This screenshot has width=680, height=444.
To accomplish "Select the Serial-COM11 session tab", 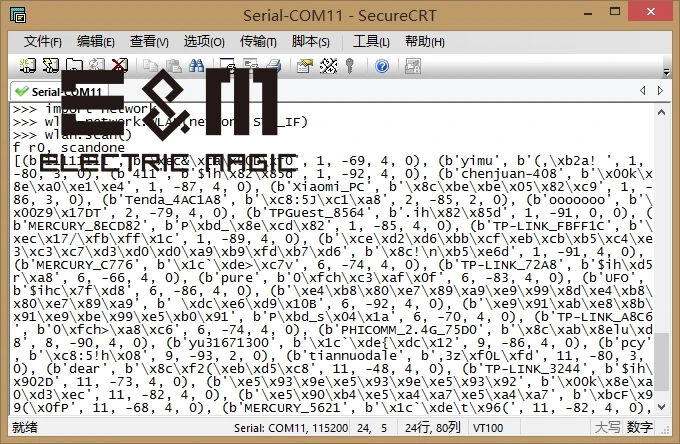I will [x=59, y=91].
